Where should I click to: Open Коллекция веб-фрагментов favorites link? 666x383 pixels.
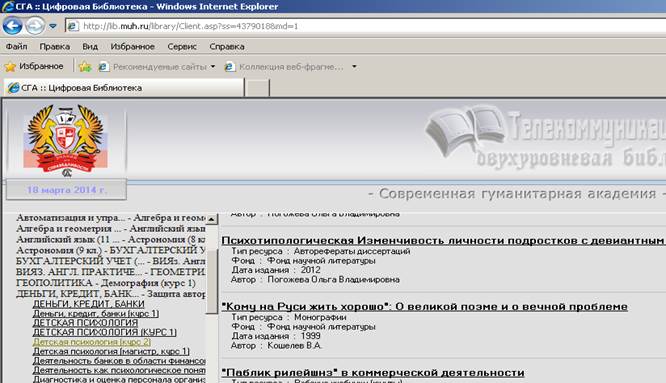pyautogui.click(x=285, y=67)
